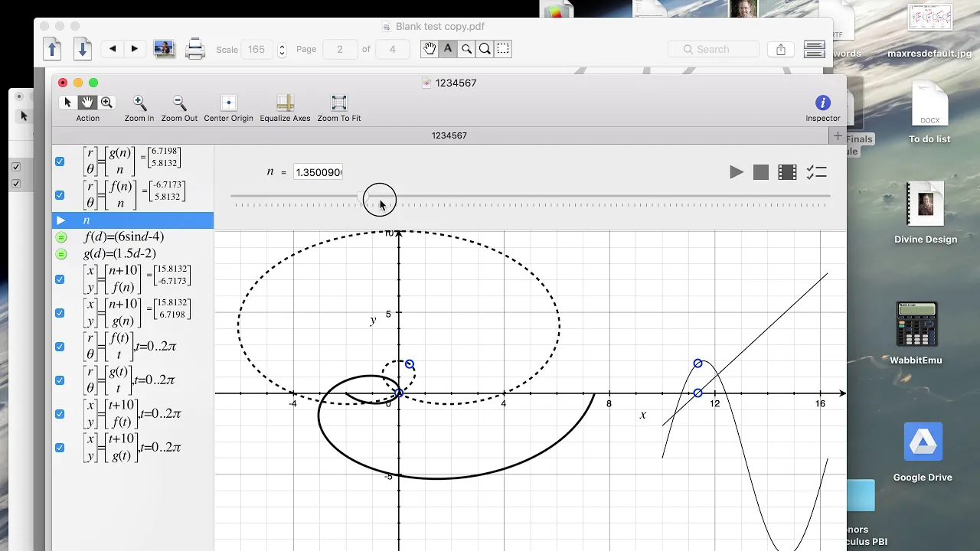Open the Inspector panel
The image size is (980, 551).
pos(823,103)
